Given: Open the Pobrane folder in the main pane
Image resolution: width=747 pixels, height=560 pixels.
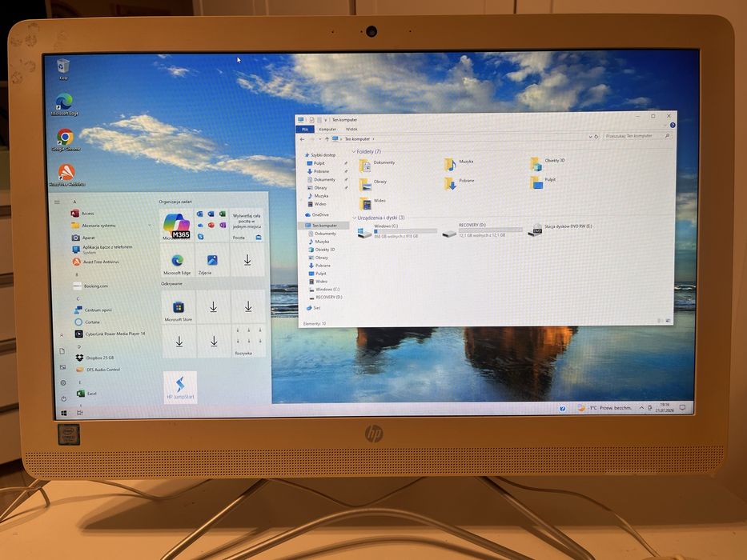Looking at the screenshot, I should click(459, 182).
